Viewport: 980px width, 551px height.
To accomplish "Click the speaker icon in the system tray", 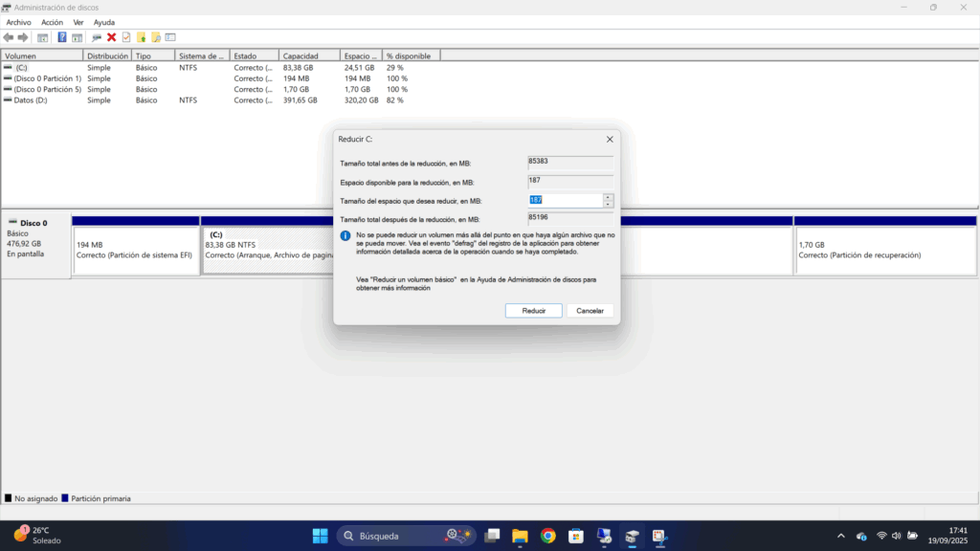I will 895,536.
